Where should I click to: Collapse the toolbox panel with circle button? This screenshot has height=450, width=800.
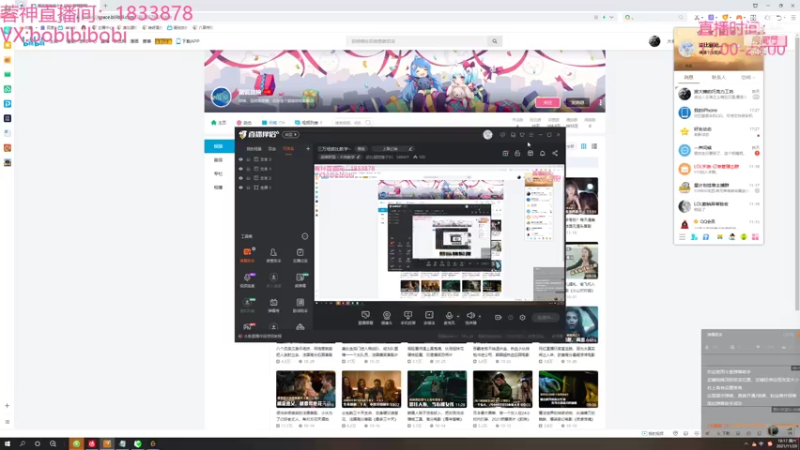[x=305, y=236]
